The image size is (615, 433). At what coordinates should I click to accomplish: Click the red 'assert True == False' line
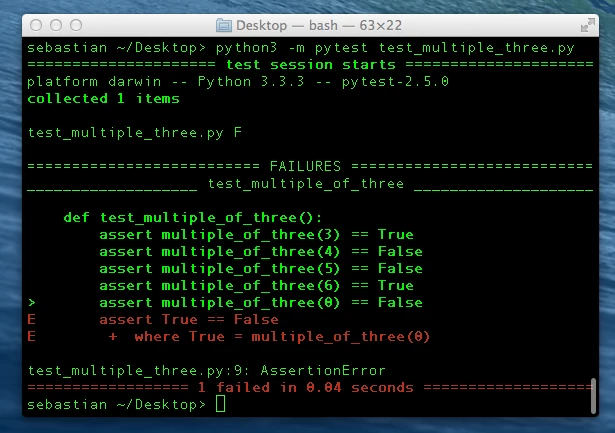[189, 319]
